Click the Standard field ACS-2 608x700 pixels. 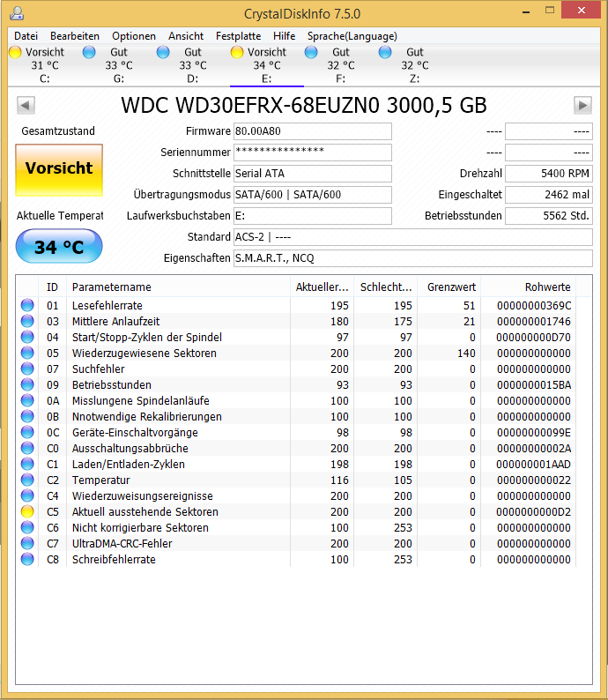[x=413, y=237]
